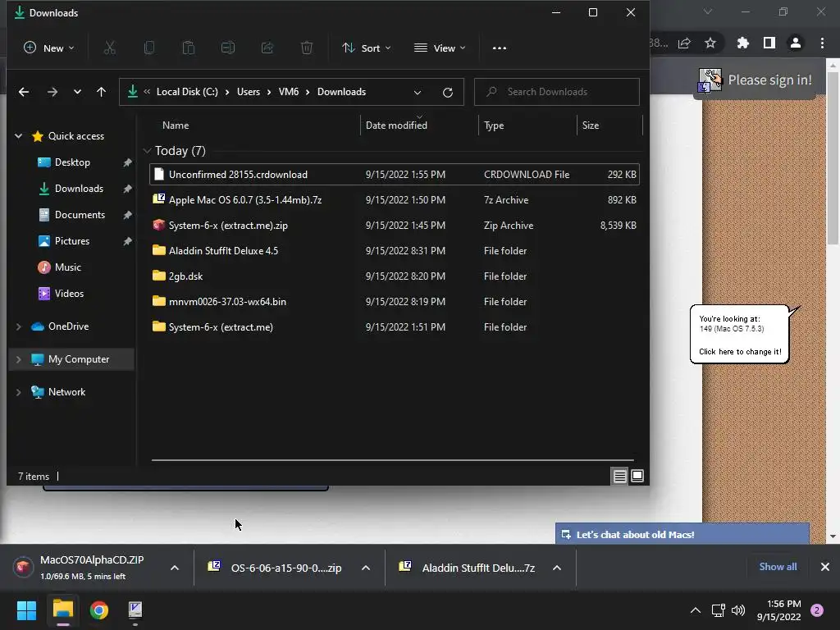The width and height of the screenshot is (840, 630).
Task: Click the Copy icon in Explorer toolbar
Action: [149, 48]
